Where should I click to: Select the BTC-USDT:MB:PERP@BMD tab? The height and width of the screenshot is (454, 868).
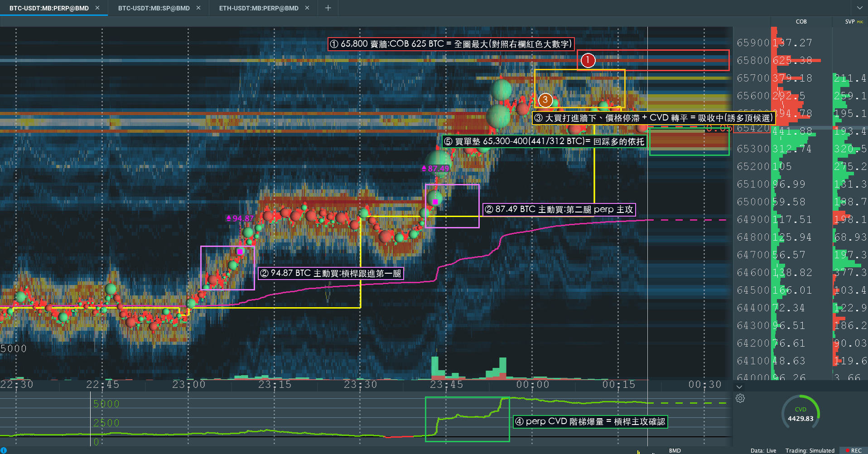(x=49, y=8)
